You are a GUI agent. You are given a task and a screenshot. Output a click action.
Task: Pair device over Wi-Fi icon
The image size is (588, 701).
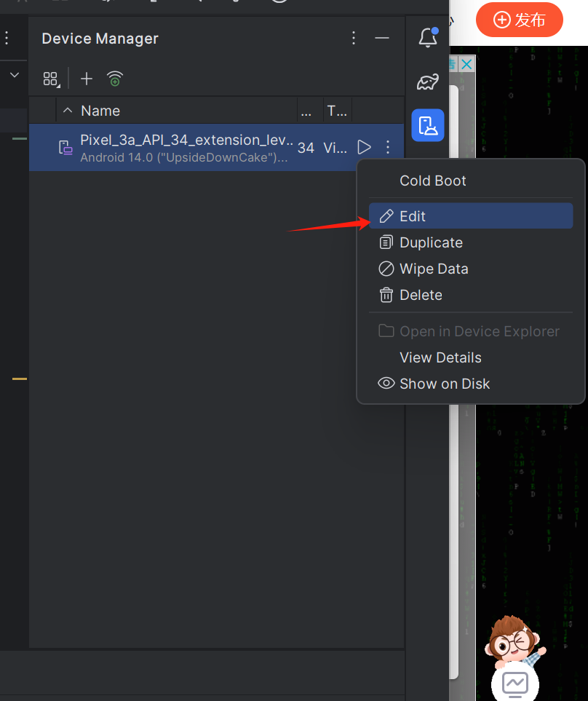[x=115, y=79]
